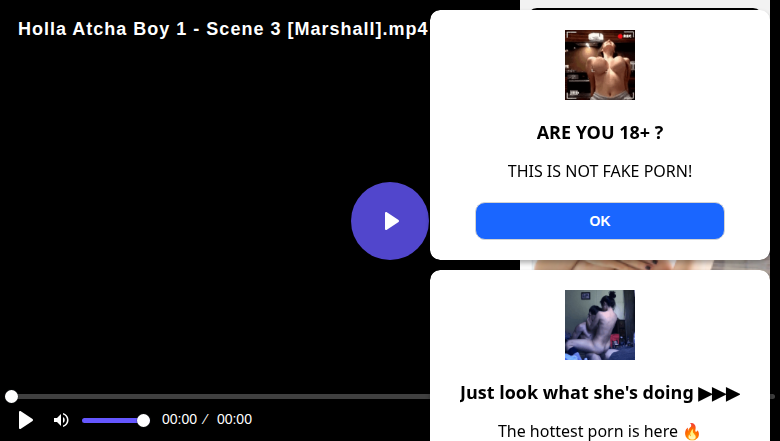
Task: Click 'The hottest porn is here' text
Action: point(588,431)
